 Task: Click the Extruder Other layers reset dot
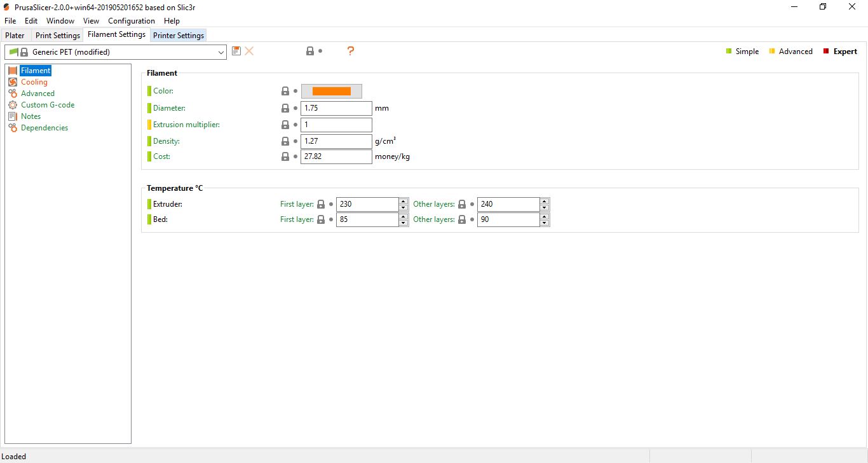pyautogui.click(x=472, y=204)
